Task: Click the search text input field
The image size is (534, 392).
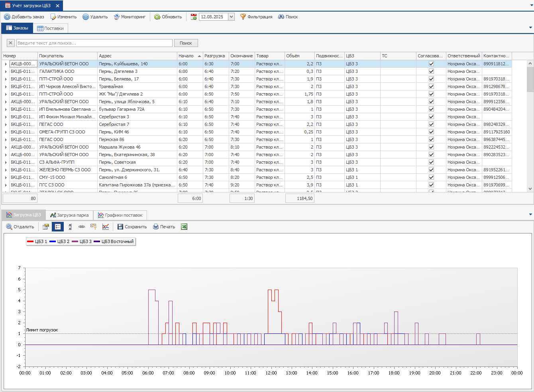Action: (94, 43)
